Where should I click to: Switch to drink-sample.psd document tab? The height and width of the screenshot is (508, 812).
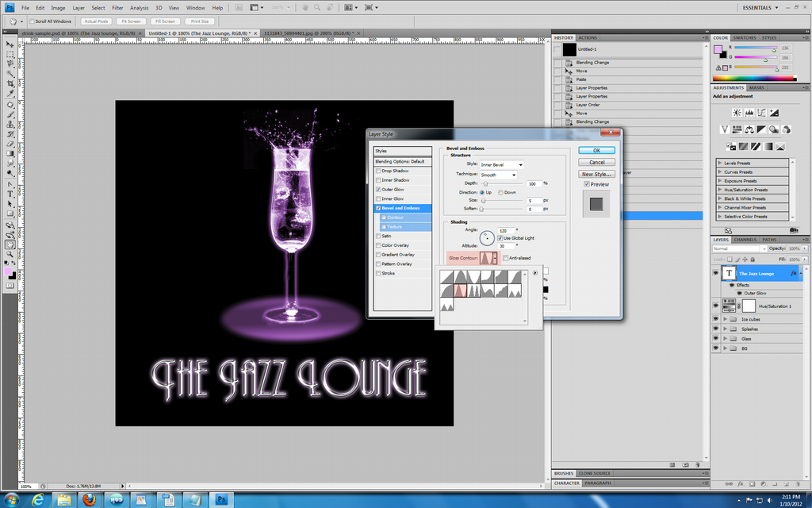pyautogui.click(x=82, y=33)
